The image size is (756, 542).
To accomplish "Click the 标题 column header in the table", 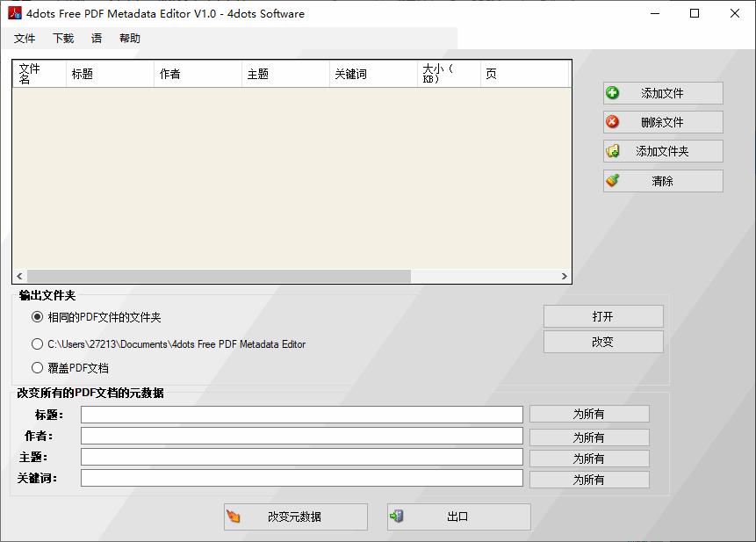I will (110, 74).
